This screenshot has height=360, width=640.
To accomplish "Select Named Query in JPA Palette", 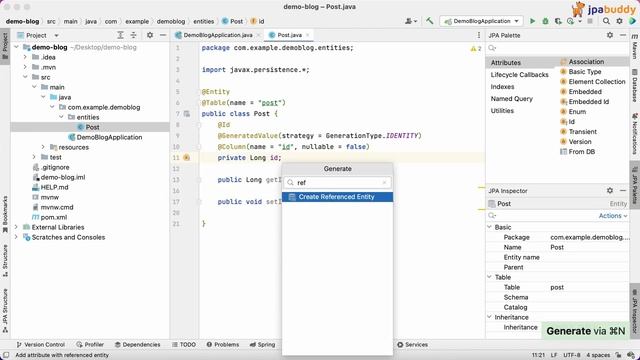I will coord(511,99).
